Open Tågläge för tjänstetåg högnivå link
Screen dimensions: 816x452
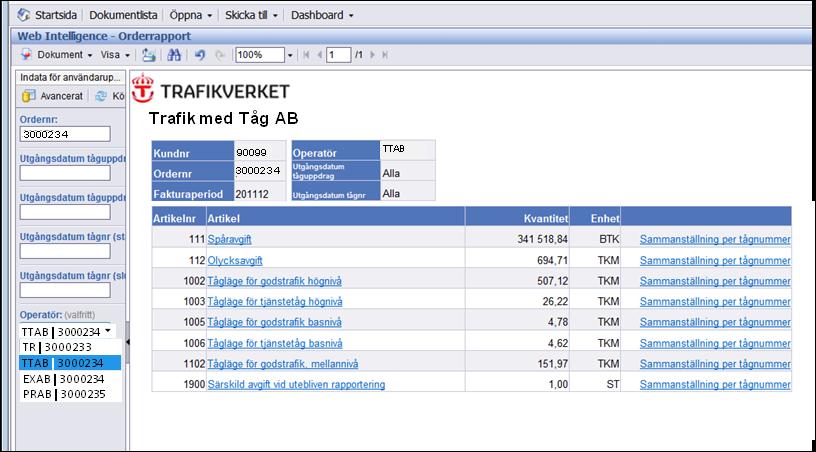(275, 301)
